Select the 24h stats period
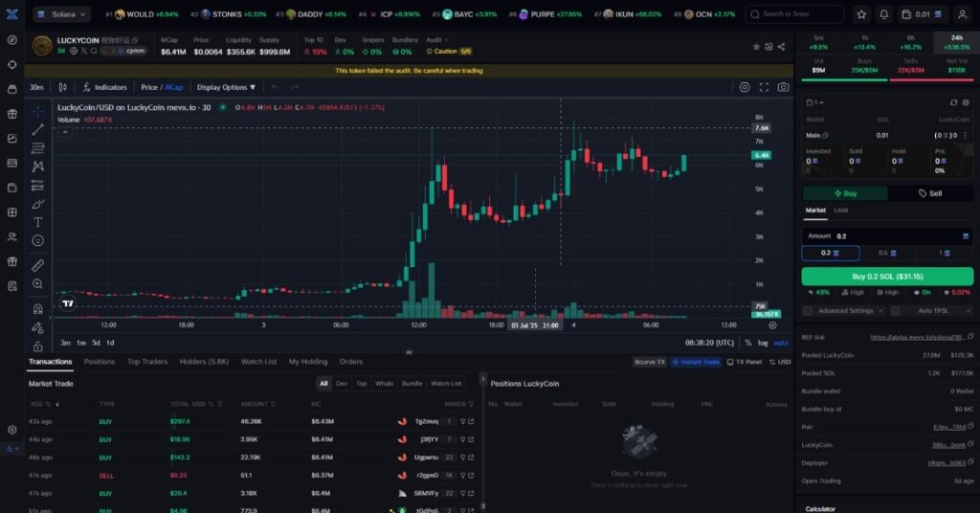The height and width of the screenshot is (513, 980). [957, 42]
